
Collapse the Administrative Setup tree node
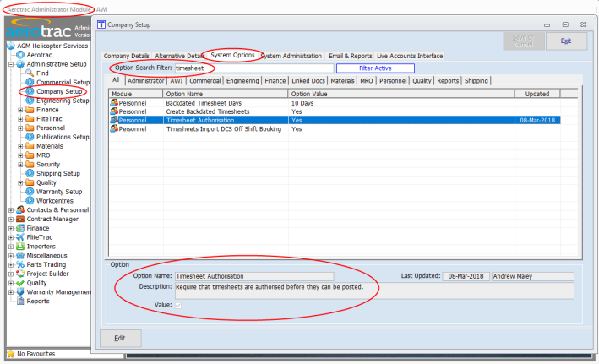click(x=10, y=64)
